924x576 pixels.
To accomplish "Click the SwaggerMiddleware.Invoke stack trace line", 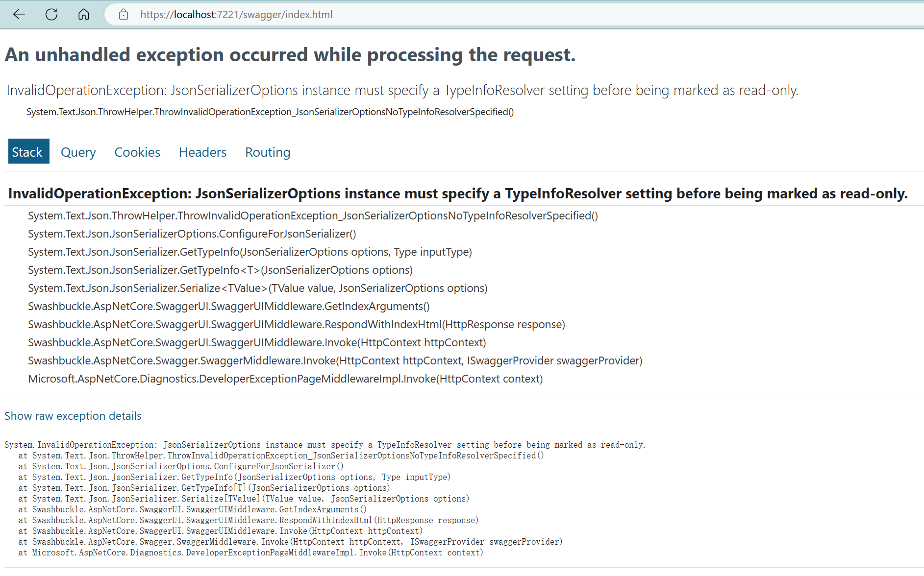I will point(335,360).
